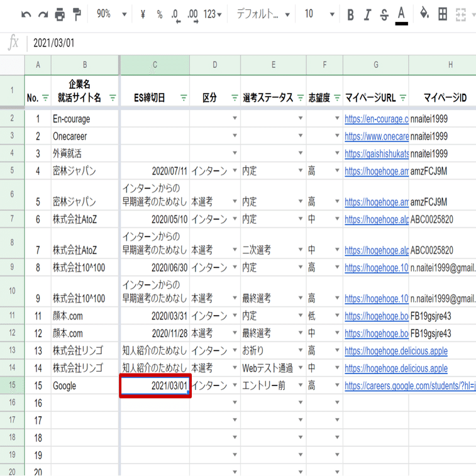
Task: Select cell with date 2021/03/01
Action: pos(155,385)
